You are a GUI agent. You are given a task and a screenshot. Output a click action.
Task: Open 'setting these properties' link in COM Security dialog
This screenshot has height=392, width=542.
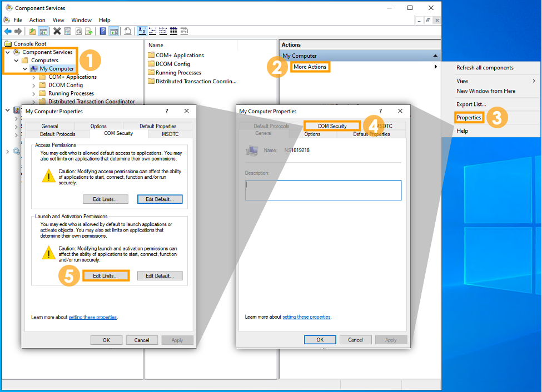pyautogui.click(x=92, y=317)
